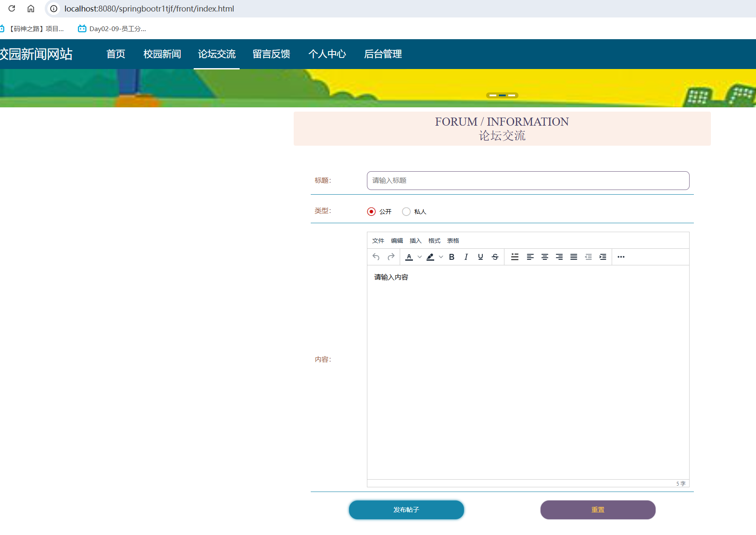Screen dimensions: 756x535
Task: Select the Underline icon in the toolbar
Action: pyautogui.click(x=480, y=257)
